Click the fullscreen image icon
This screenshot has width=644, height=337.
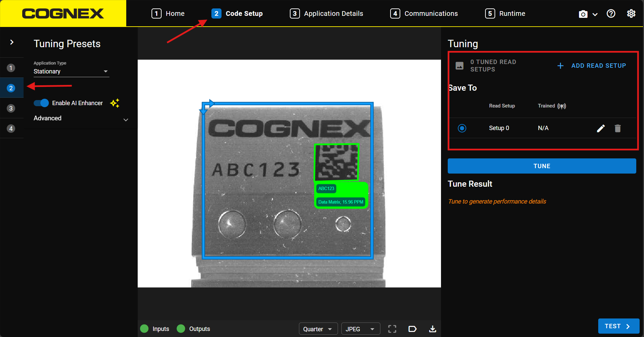[392, 329]
